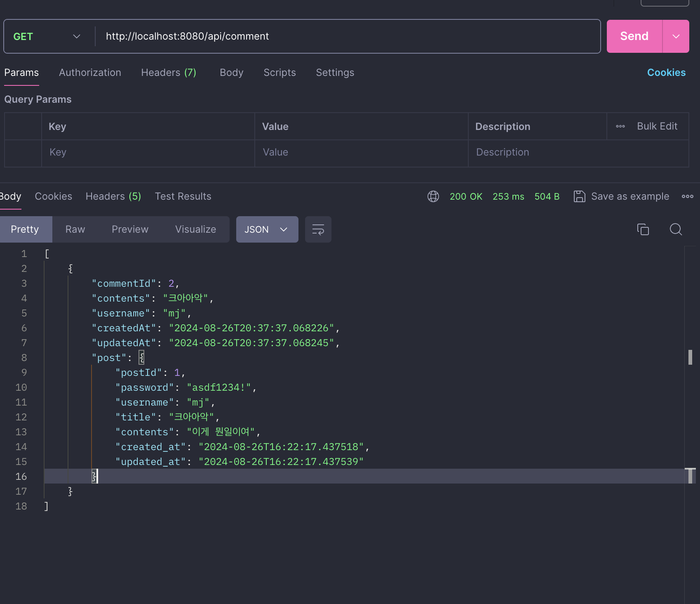The height and width of the screenshot is (604, 700).
Task: Click the "created_at" value on line 14
Action: 281,447
